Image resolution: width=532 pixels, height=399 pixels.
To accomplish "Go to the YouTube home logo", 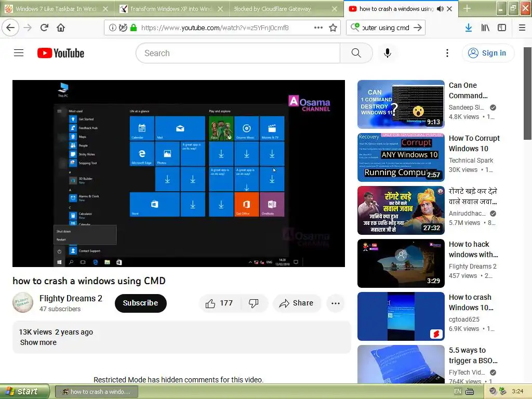I will [x=61, y=53].
